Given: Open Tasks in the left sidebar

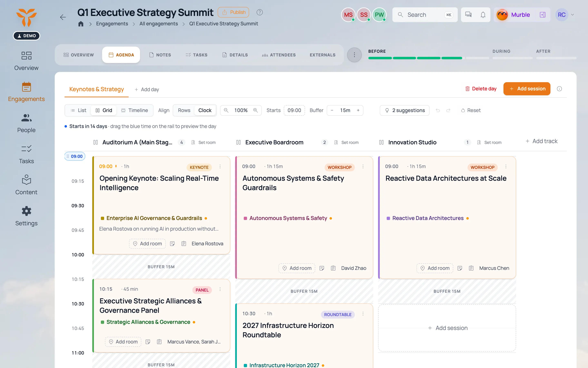Looking at the screenshot, I should [x=26, y=154].
